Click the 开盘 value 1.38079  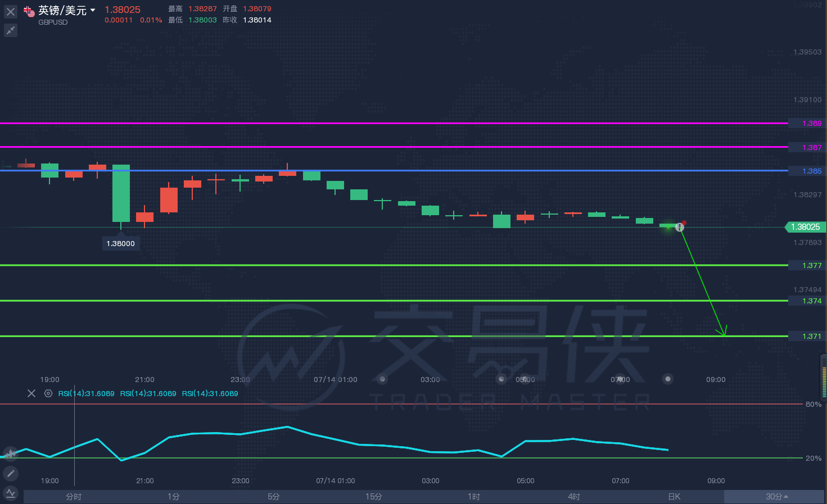[x=257, y=8]
